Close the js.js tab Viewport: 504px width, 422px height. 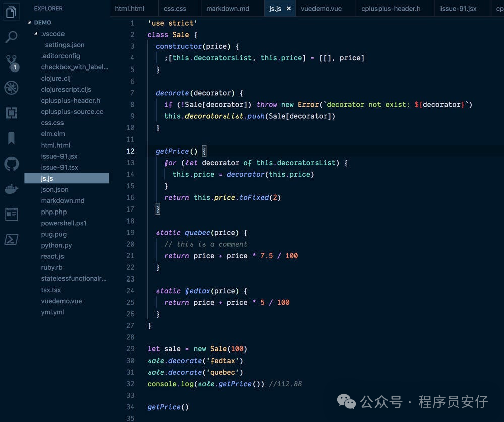coord(288,9)
